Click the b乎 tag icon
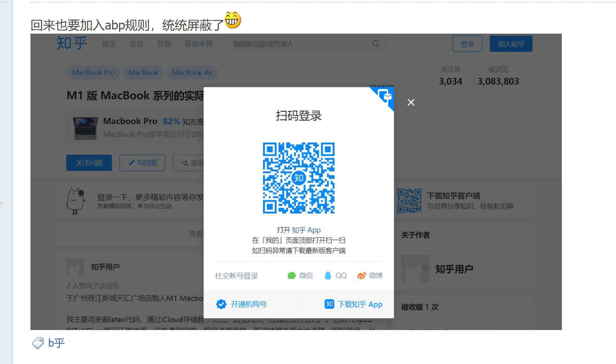The height and width of the screenshot is (364, 616). (x=38, y=343)
